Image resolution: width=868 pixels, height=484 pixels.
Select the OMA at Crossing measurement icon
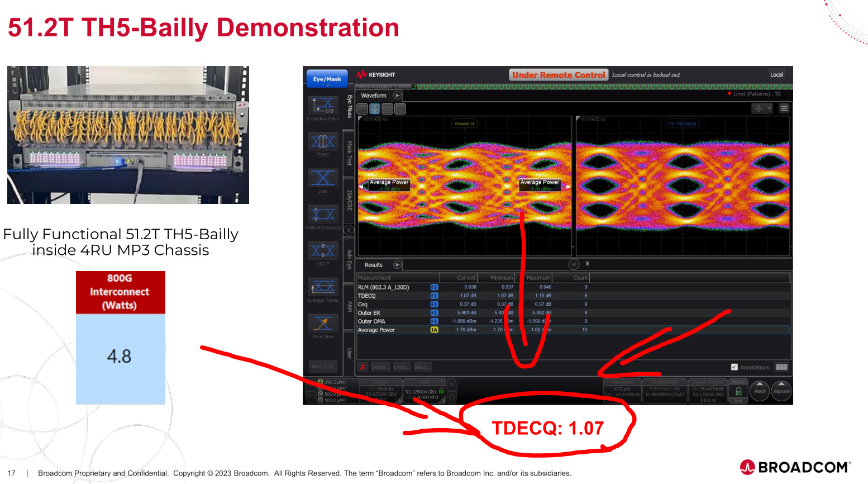coord(323,214)
